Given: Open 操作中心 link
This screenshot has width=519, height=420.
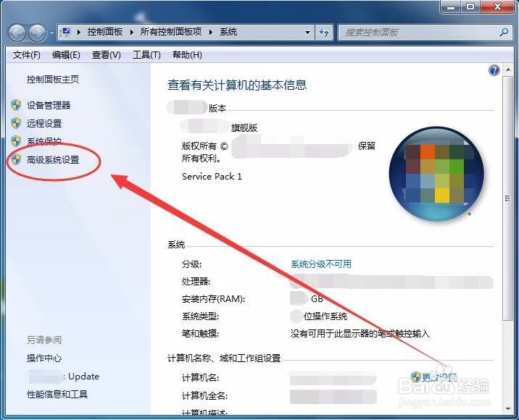Looking at the screenshot, I should coord(44,358).
